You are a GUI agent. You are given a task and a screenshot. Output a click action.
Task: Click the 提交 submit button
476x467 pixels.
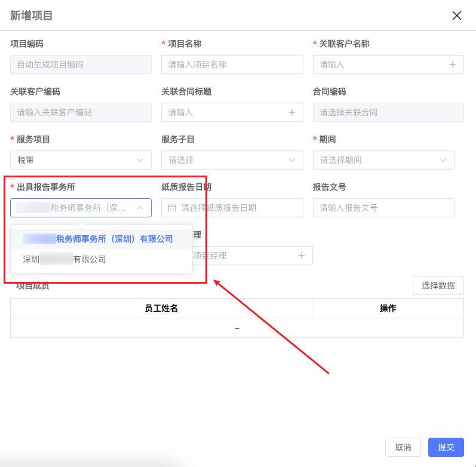[446, 447]
